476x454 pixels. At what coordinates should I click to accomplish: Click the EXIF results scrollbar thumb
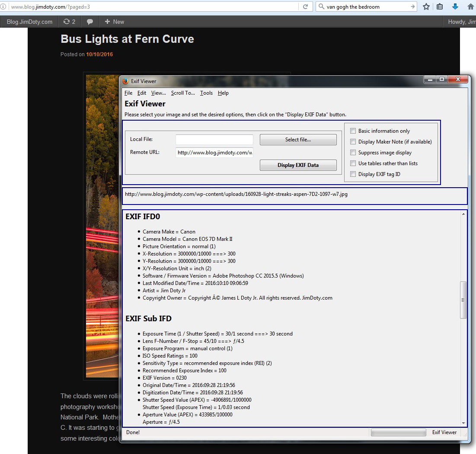coord(463,300)
